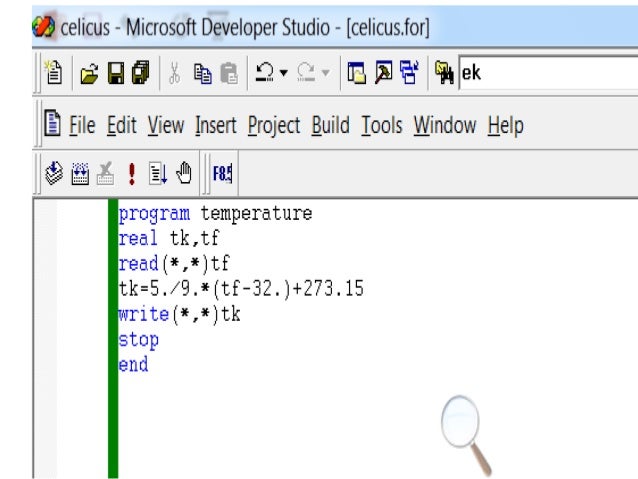The height and width of the screenshot is (479, 638).
Task: Open the Undo history dropdown arrow
Action: pyautogui.click(x=284, y=73)
